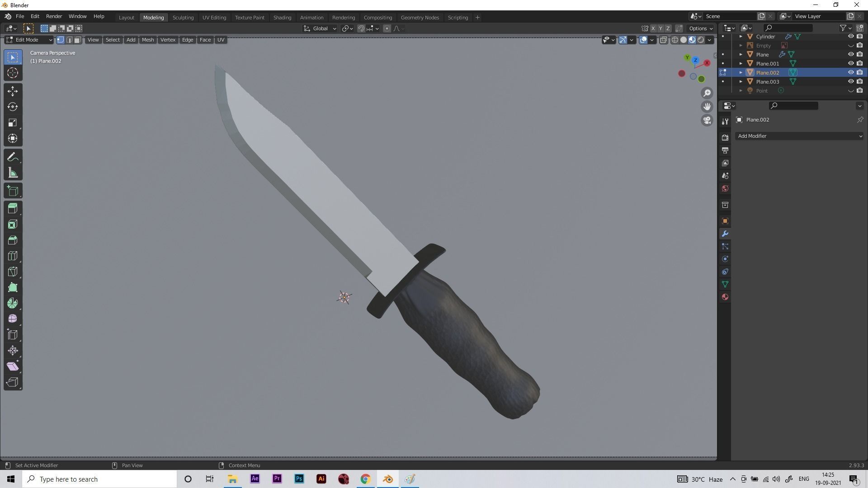Select solid viewport shading sphere

[x=684, y=40]
